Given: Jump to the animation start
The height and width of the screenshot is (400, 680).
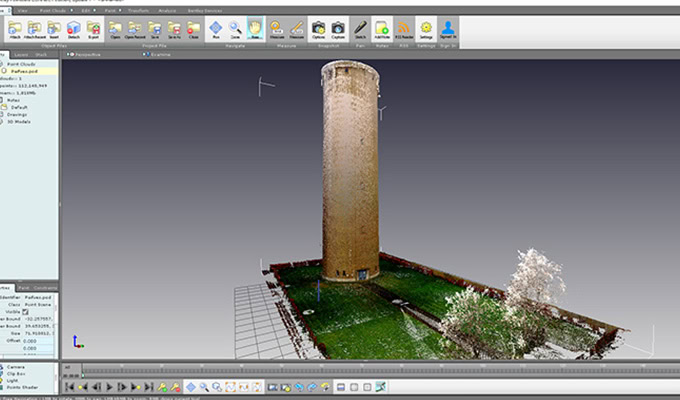Looking at the screenshot, I should tap(69, 387).
